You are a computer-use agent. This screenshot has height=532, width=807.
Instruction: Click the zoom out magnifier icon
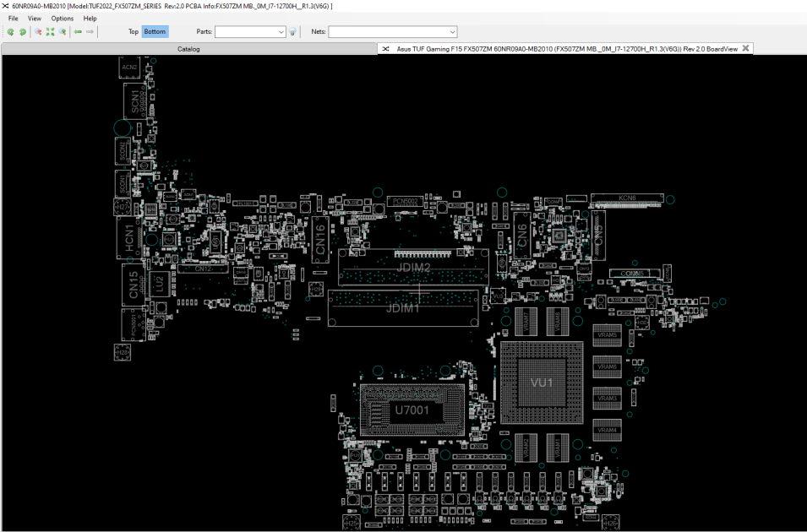37,32
